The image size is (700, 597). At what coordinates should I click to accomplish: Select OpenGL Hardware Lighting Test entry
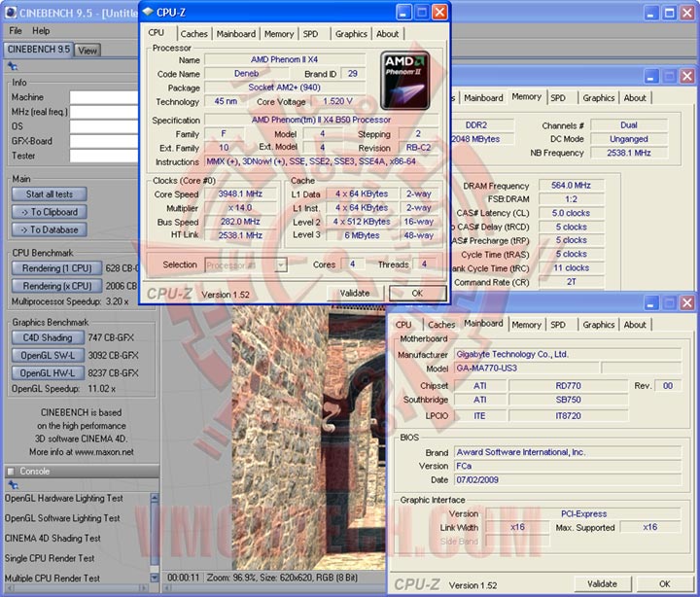tap(64, 499)
